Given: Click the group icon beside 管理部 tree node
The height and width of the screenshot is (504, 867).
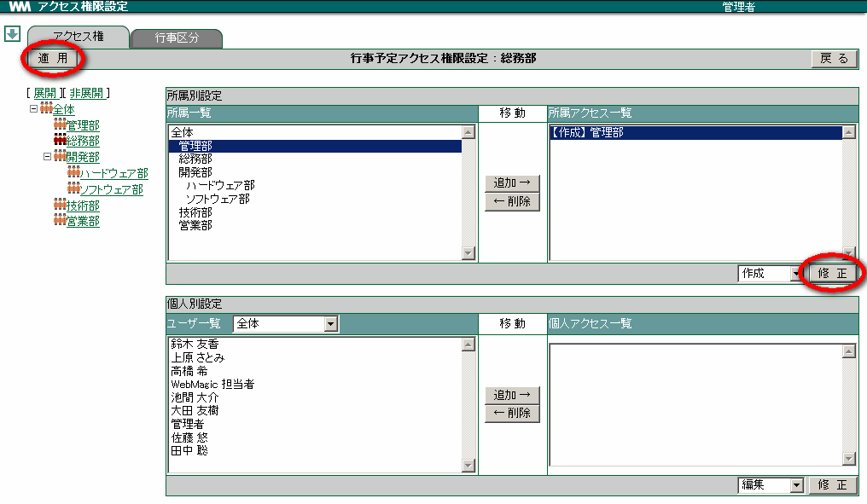Looking at the screenshot, I should 60,124.
